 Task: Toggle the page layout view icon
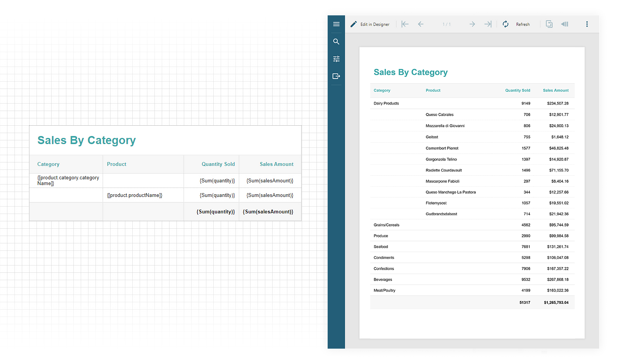click(549, 24)
